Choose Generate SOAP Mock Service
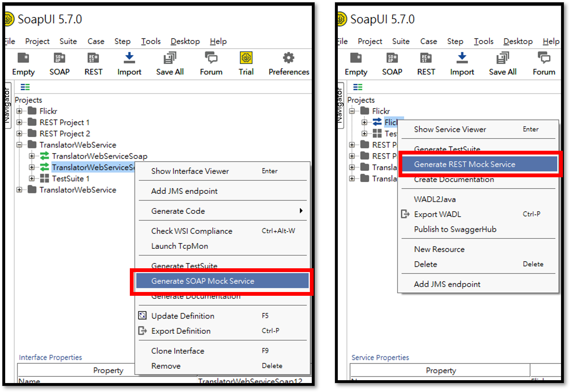Viewport: 570px width, 392px height. click(x=203, y=281)
